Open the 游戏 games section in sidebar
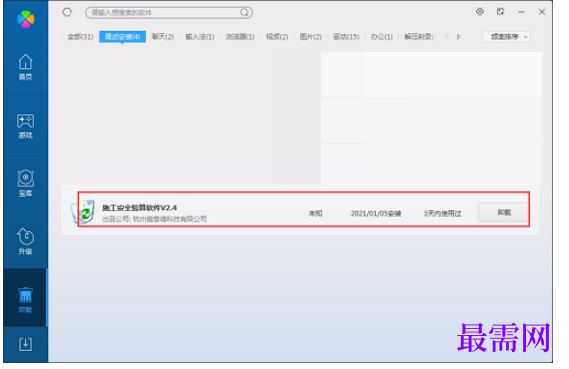 pyautogui.click(x=25, y=126)
